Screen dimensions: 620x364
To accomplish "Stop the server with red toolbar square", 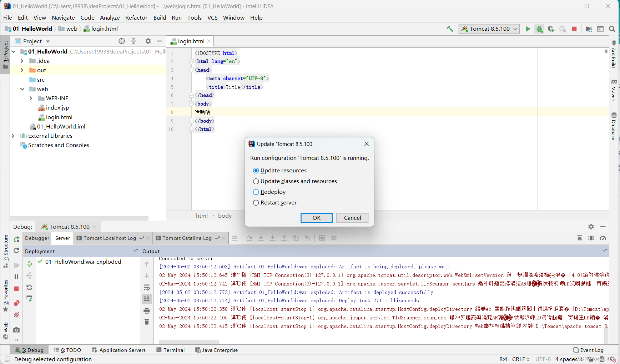I will (x=574, y=29).
